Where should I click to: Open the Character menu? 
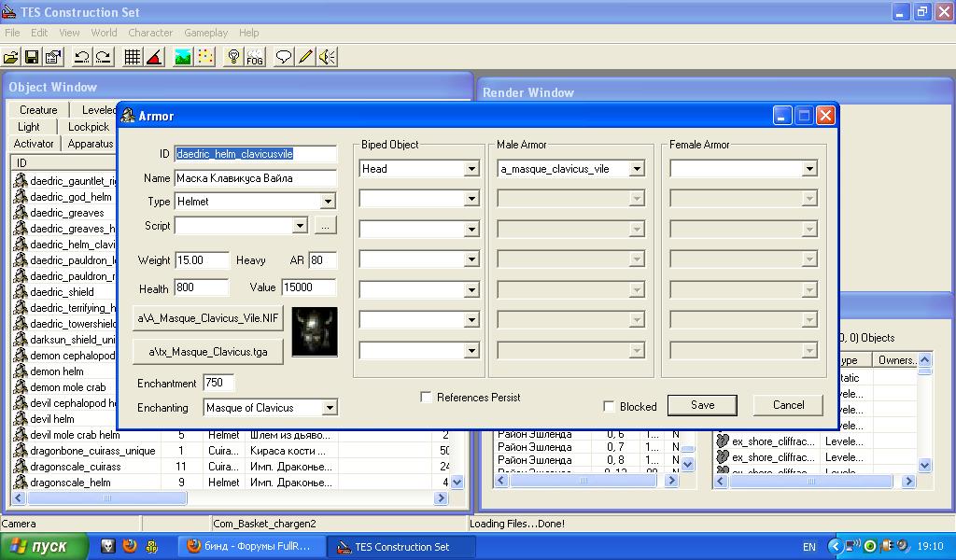[150, 33]
